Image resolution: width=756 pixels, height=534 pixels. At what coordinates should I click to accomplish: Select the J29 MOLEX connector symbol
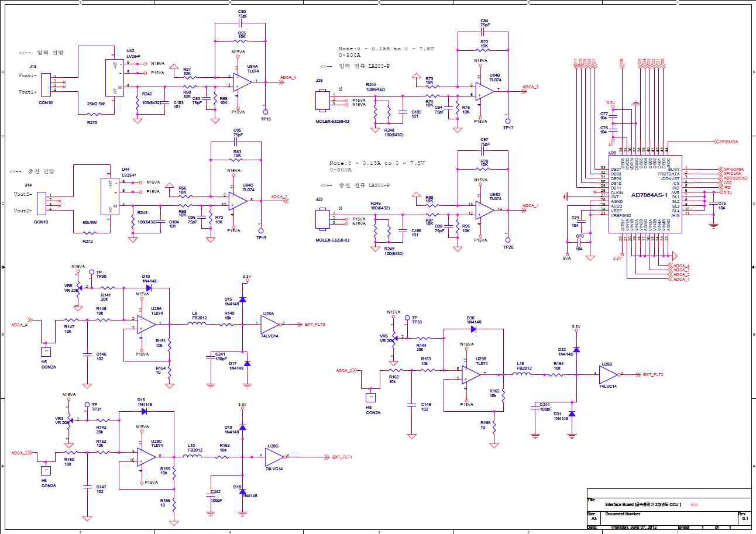(x=322, y=218)
